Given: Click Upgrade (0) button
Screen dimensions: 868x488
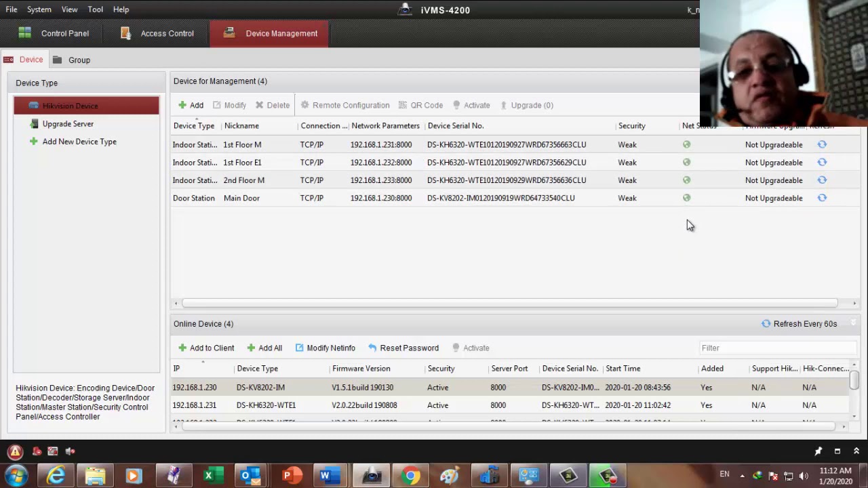Looking at the screenshot, I should pyautogui.click(x=527, y=105).
